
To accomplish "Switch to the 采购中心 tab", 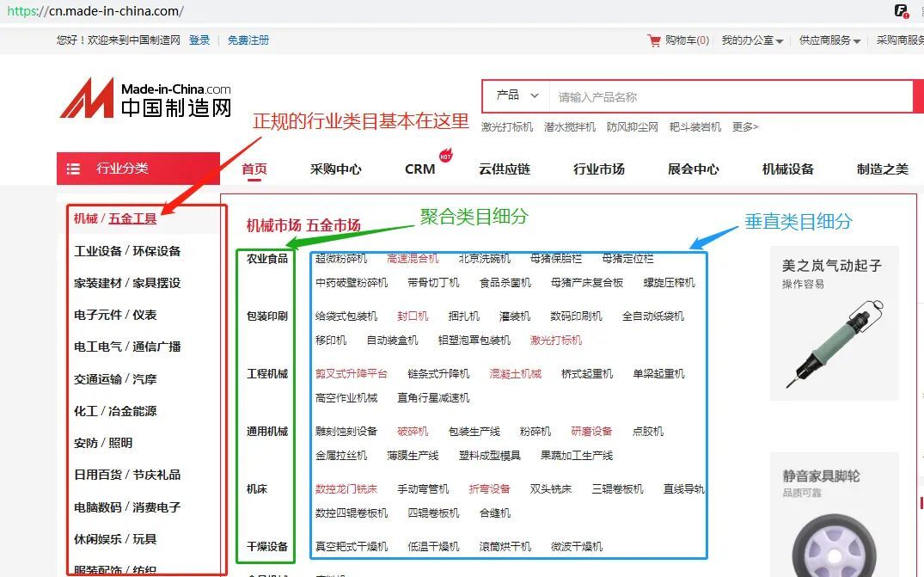I will (336, 169).
